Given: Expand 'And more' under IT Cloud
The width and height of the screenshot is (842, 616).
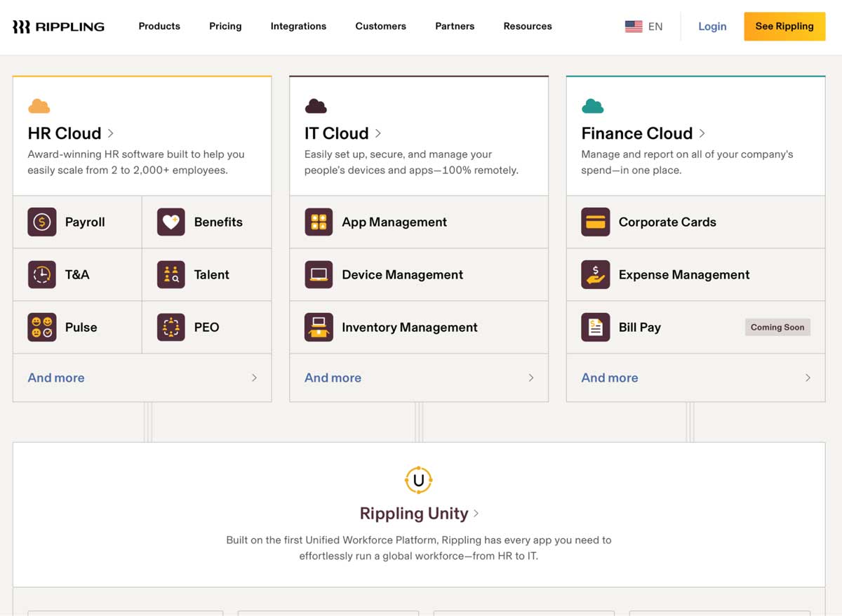Looking at the screenshot, I should (333, 377).
